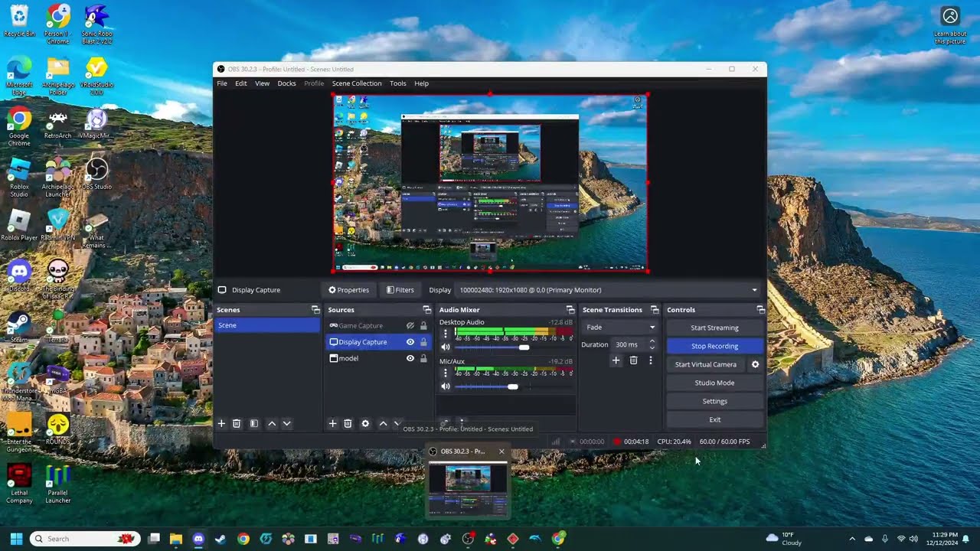Pop out the Scenes dock

(x=315, y=310)
